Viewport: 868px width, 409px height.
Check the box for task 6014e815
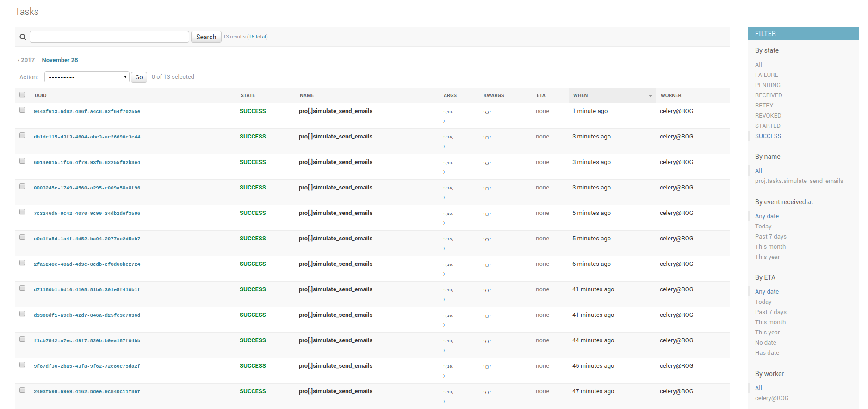(22, 161)
